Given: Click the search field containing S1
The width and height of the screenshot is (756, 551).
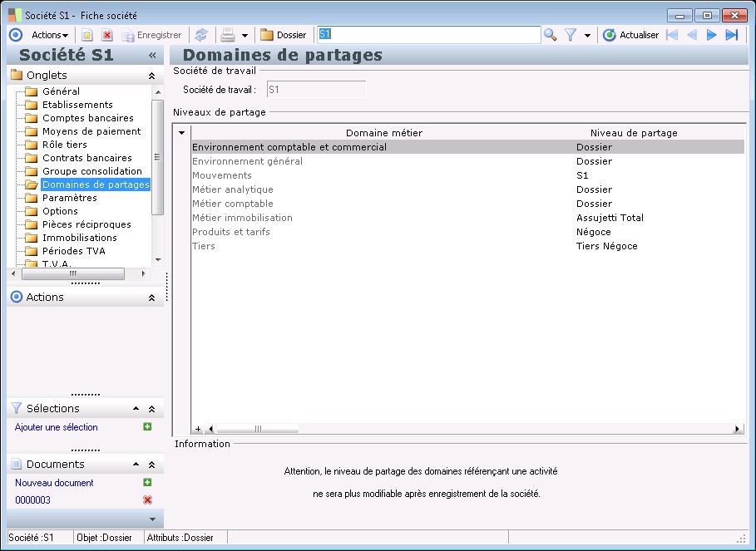Looking at the screenshot, I should pyautogui.click(x=428, y=35).
